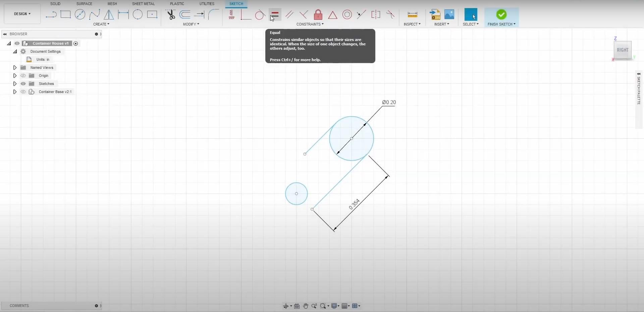Activate the Select tool icon
The image size is (644, 312).
coord(471,15)
